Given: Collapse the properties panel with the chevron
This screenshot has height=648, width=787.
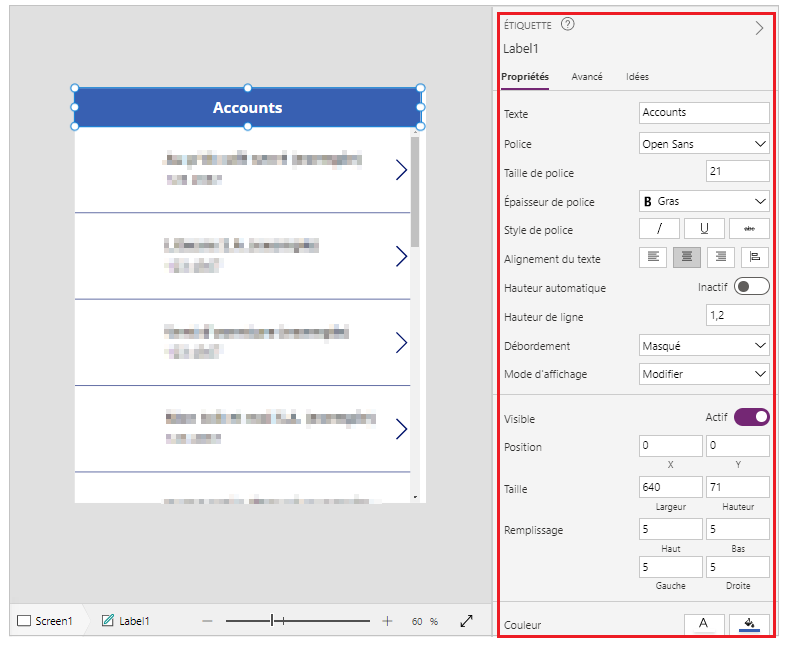Looking at the screenshot, I should pos(759,28).
